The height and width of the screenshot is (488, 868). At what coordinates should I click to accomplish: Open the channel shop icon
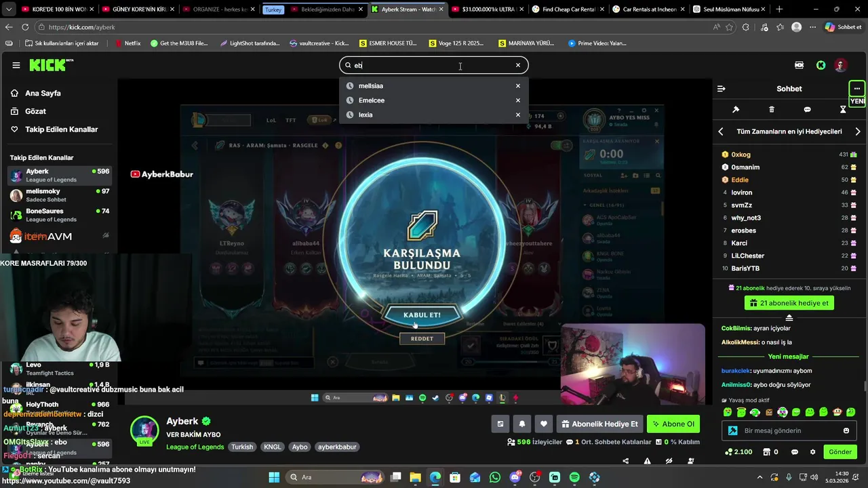tap(766, 452)
